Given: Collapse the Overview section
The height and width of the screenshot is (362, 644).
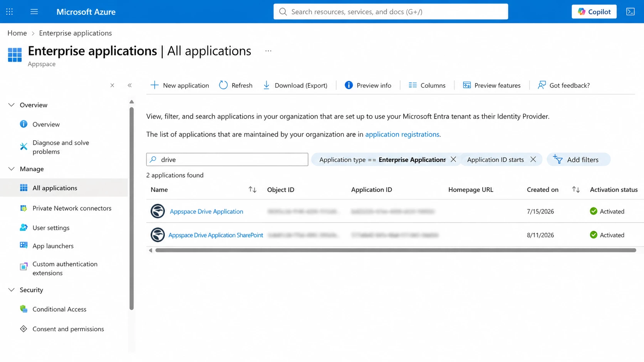Looking at the screenshot, I should 12,105.
